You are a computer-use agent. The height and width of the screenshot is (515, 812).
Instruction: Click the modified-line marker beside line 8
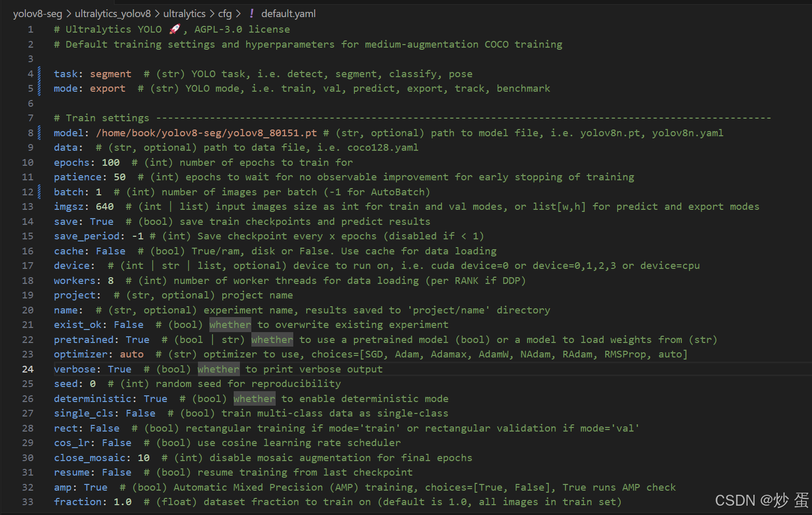click(x=39, y=133)
